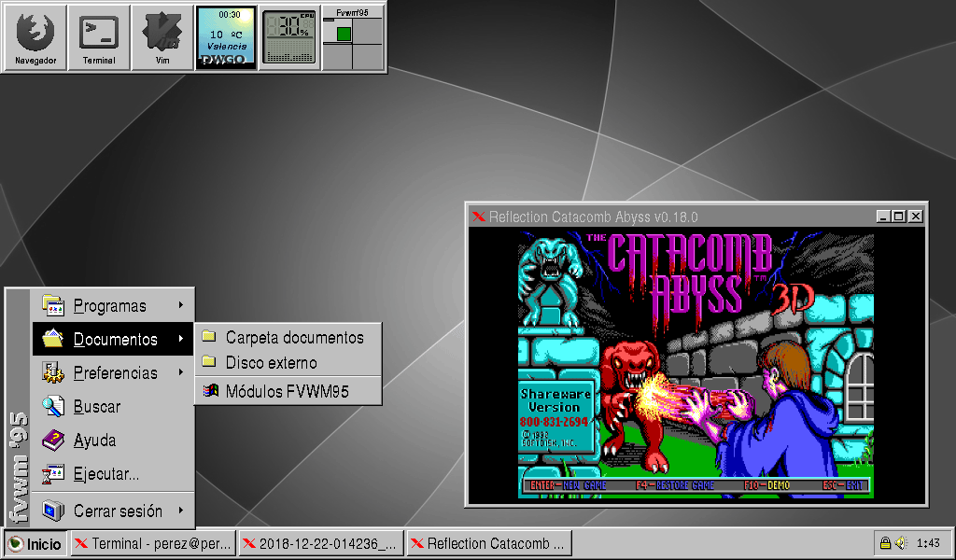Screen dimensions: 956x560
Task: Maximize the Reflection Catacomb Abyss window
Action: tap(899, 217)
